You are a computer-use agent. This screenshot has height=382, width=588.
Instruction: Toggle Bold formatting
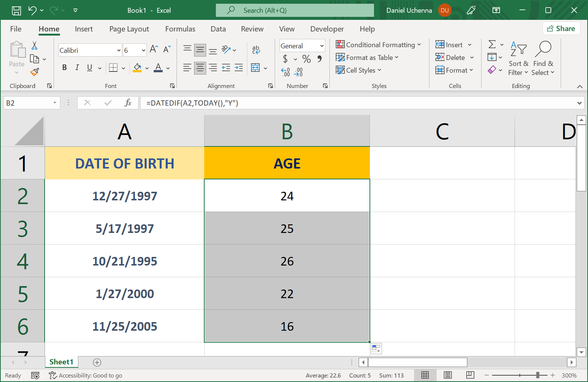coord(64,67)
